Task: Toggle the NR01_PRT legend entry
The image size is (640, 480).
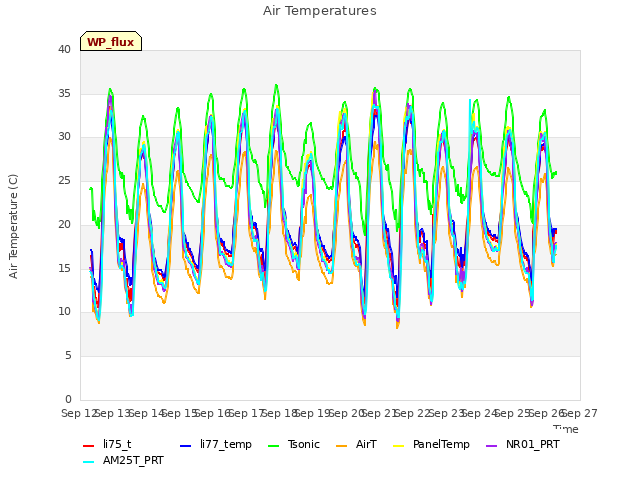Action: click(522, 444)
